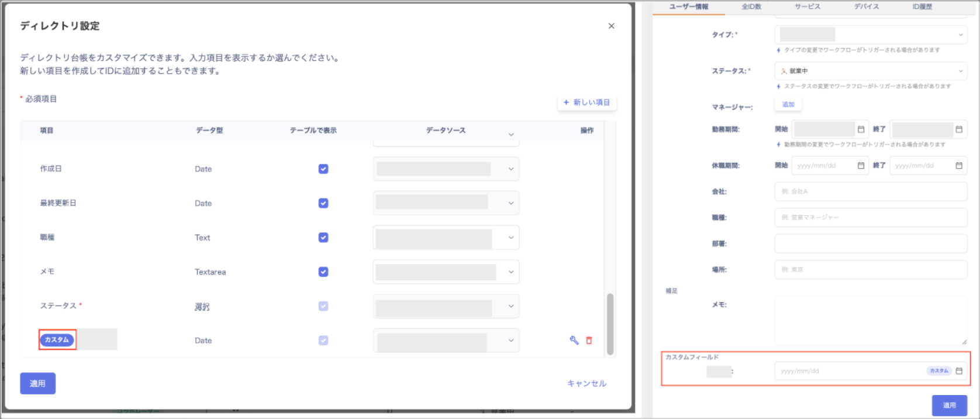This screenshot has height=419, width=980.
Task: Click the カスタム tag in the 項目 column
Action: tap(57, 339)
